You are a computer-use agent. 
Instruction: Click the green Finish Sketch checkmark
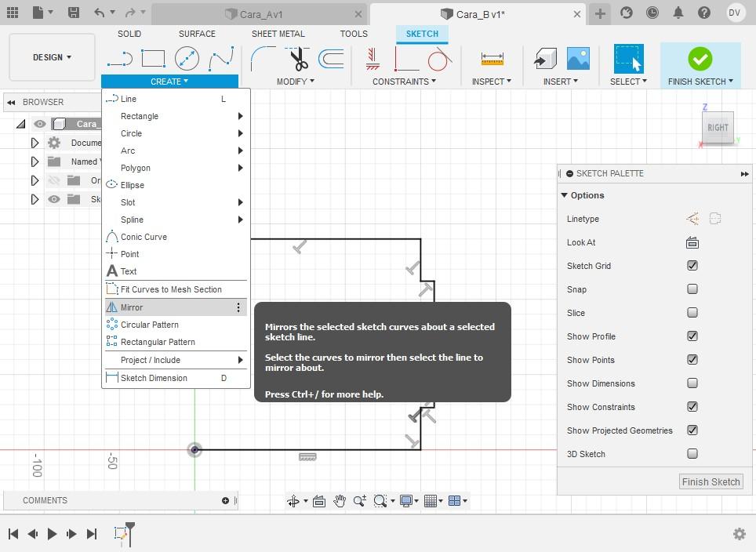coord(700,59)
